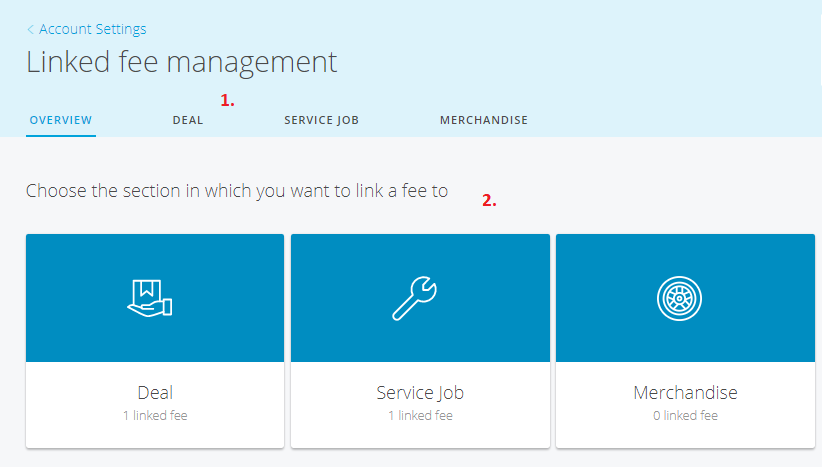Select the Deal card title
Image resolution: width=822 pixels, height=467 pixels.
click(x=155, y=392)
